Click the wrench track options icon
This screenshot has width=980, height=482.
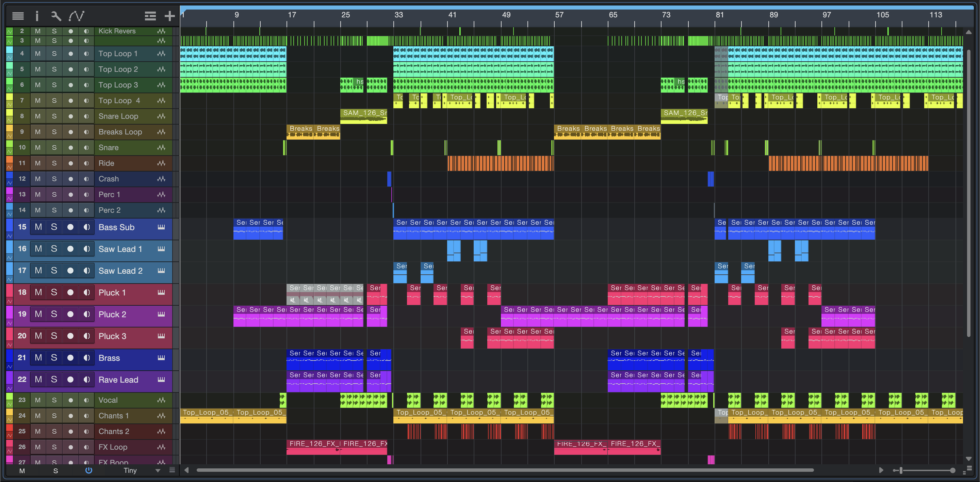[x=56, y=16]
